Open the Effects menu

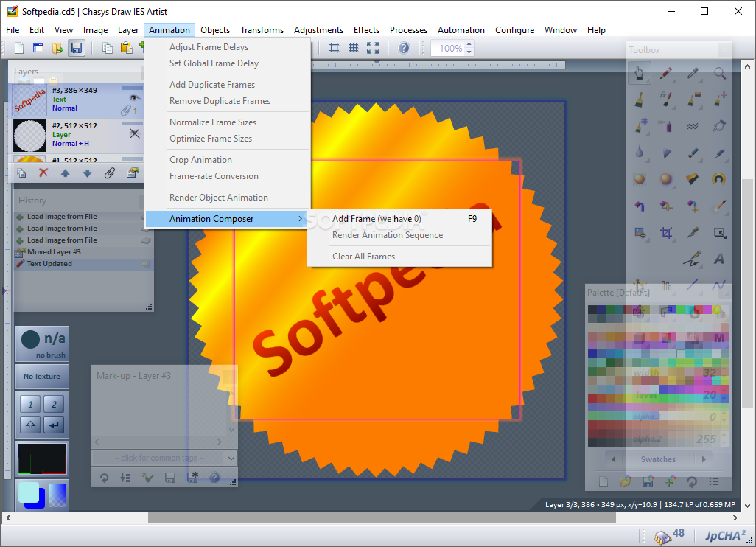pyautogui.click(x=366, y=30)
